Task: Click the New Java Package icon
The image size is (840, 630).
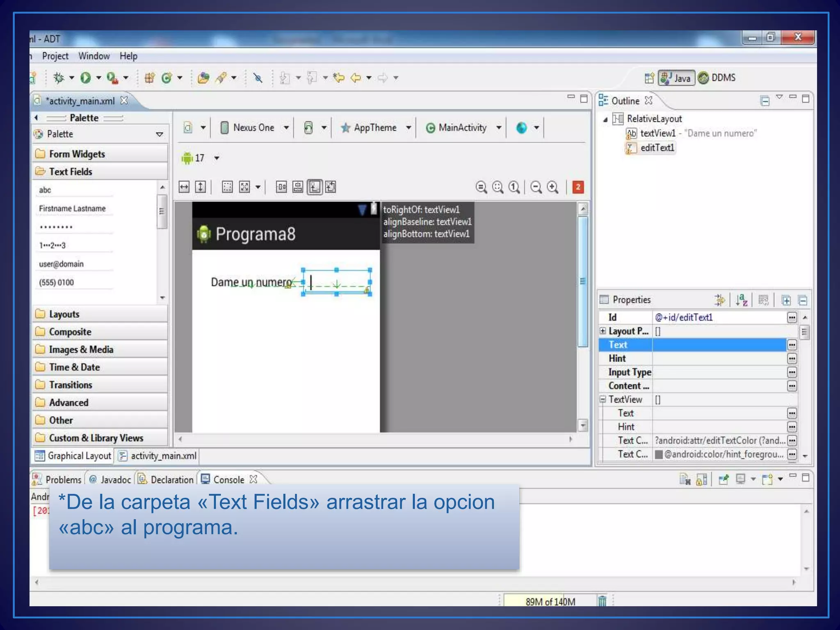Action: (x=150, y=78)
